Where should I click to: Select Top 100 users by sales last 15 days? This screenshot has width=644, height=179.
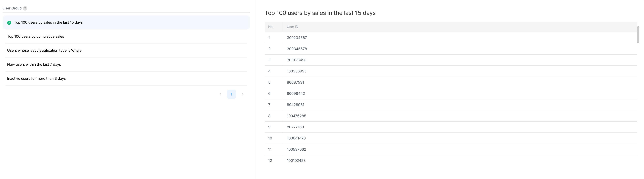[x=48, y=22]
